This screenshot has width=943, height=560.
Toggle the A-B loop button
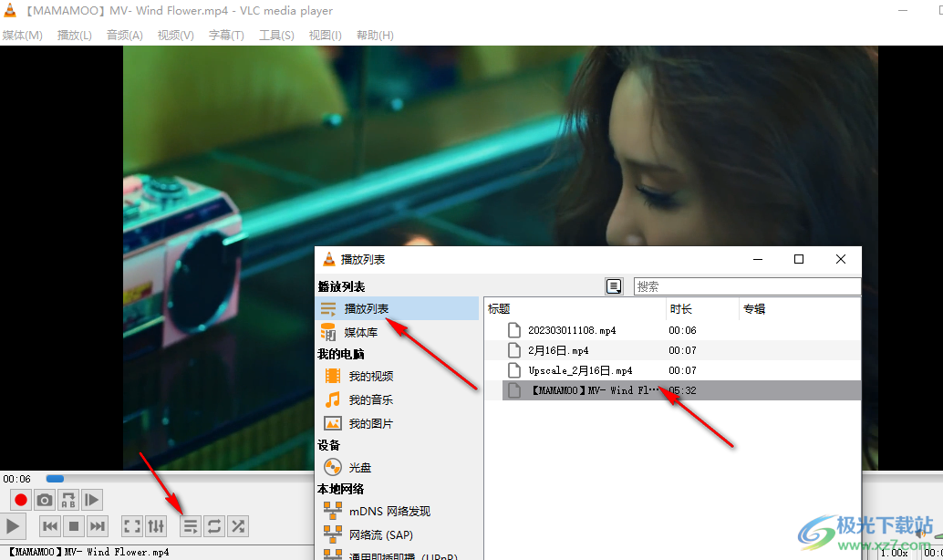click(68, 500)
